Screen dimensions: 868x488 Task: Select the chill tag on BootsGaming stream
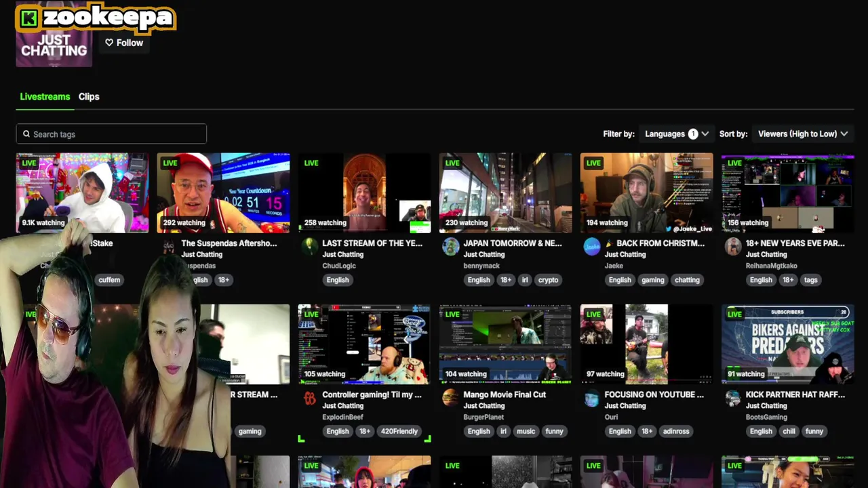click(789, 431)
